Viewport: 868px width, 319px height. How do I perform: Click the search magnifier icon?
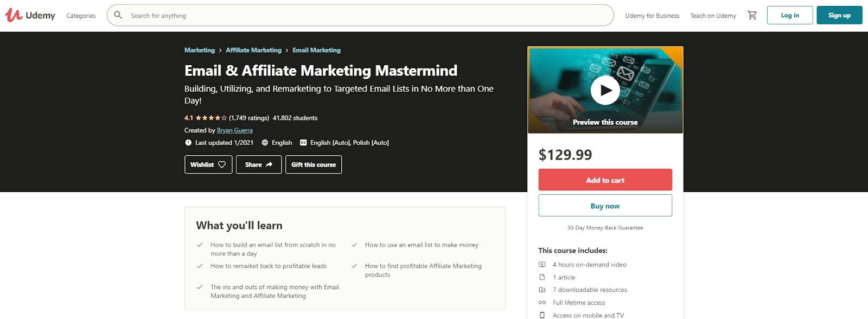tap(118, 15)
